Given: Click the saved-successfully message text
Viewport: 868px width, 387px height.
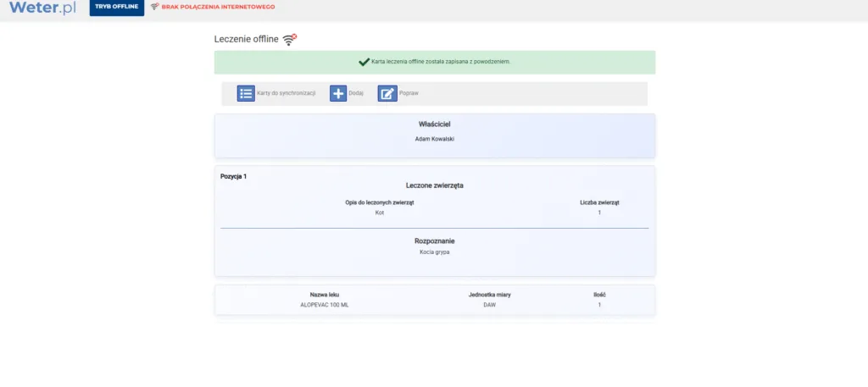Looking at the screenshot, I should [441, 62].
